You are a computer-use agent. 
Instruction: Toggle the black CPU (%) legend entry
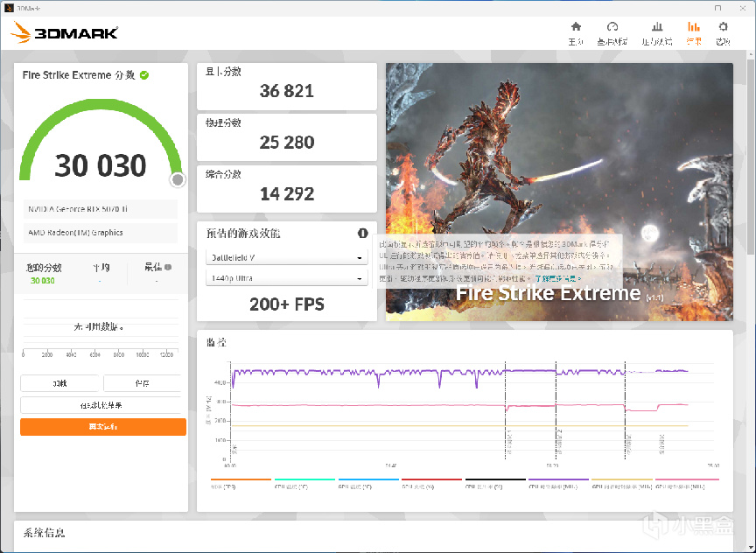click(495, 484)
